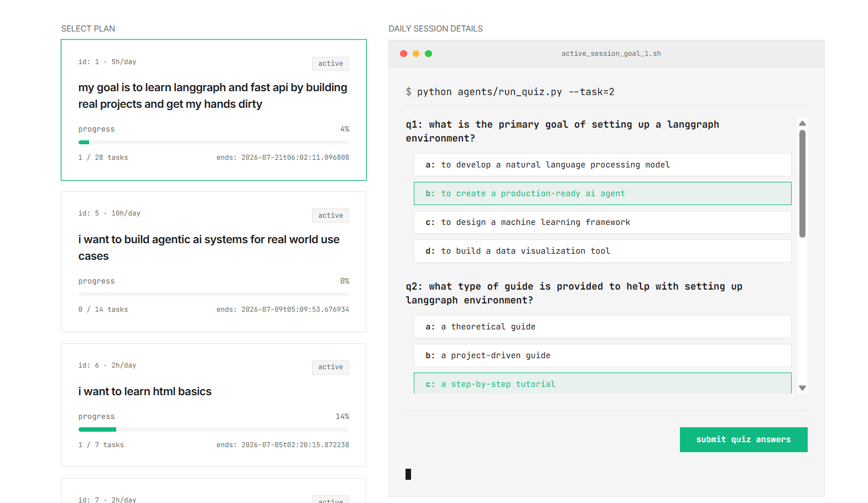
Task: Click the green maximize dot in terminal header
Action: point(428,54)
